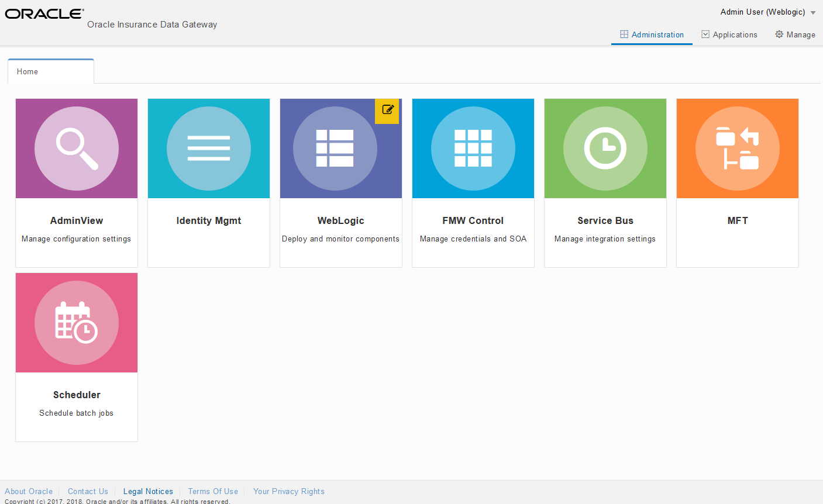Screen dimensions: 823x504
Task: Click the yellow edit icon on WebLogic tile
Action: click(x=387, y=111)
